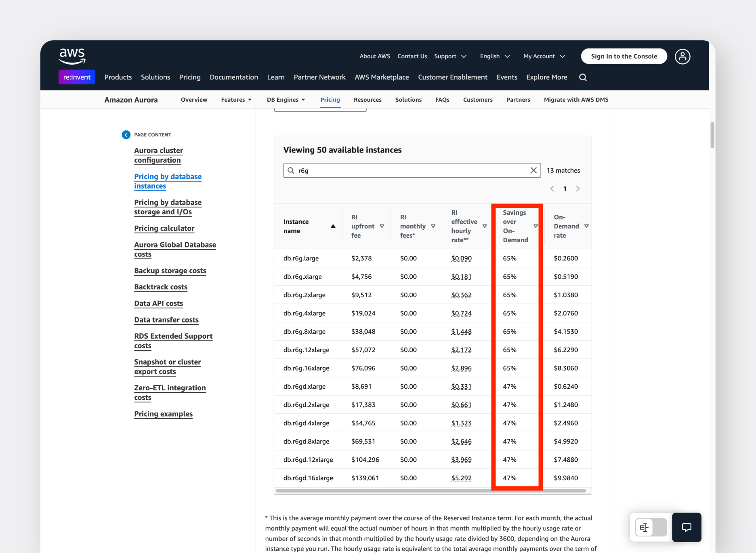The image size is (756, 553).
Task: Jump to Data API costs
Action: [x=158, y=304]
